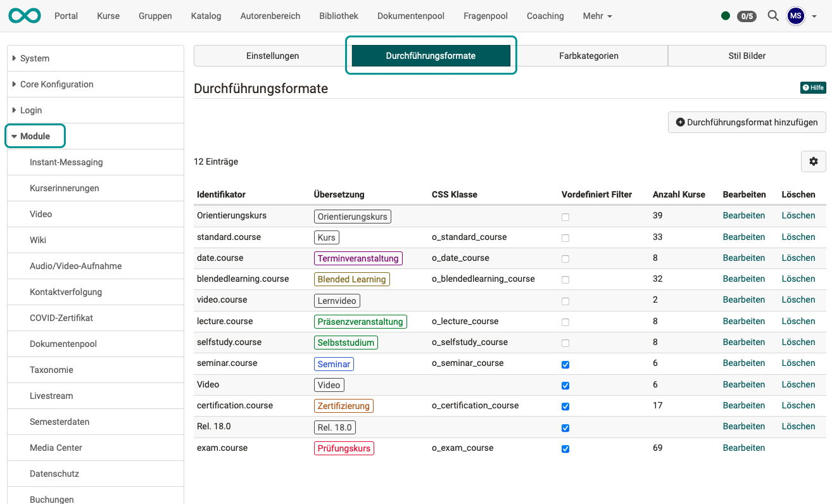Click Bearbeiten for exam.course
832x504 pixels.
743,448
